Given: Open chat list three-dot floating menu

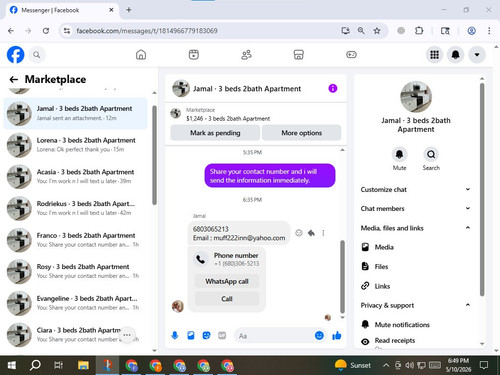Looking at the screenshot, I should pos(127,335).
